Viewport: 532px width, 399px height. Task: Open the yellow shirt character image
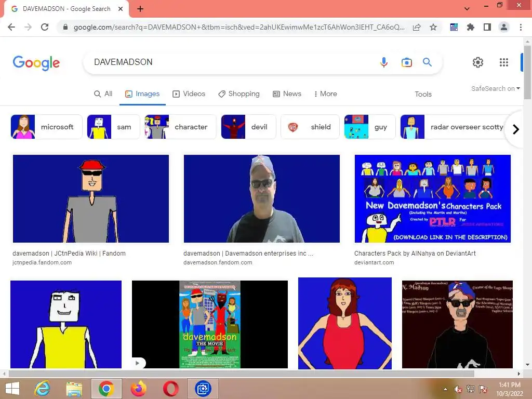[x=66, y=324]
